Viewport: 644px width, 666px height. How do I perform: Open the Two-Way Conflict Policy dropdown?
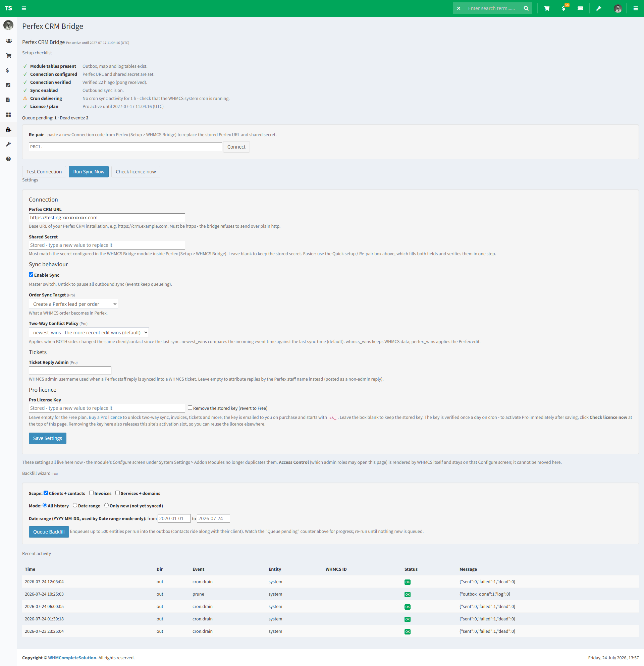tap(89, 333)
